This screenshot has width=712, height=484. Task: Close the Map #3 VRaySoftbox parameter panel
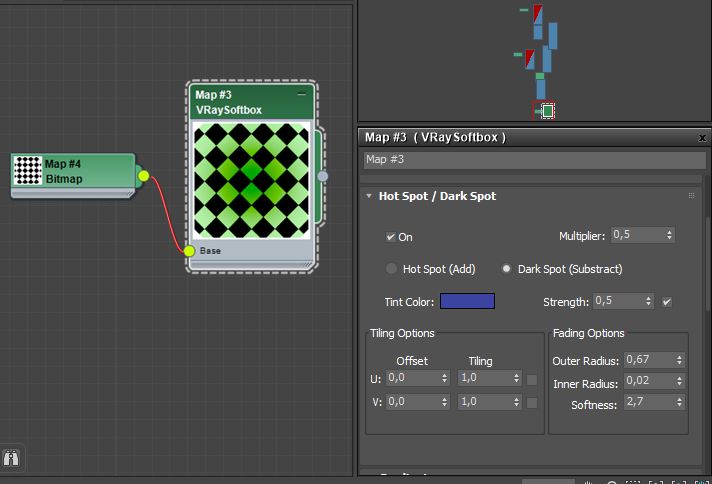click(x=702, y=137)
